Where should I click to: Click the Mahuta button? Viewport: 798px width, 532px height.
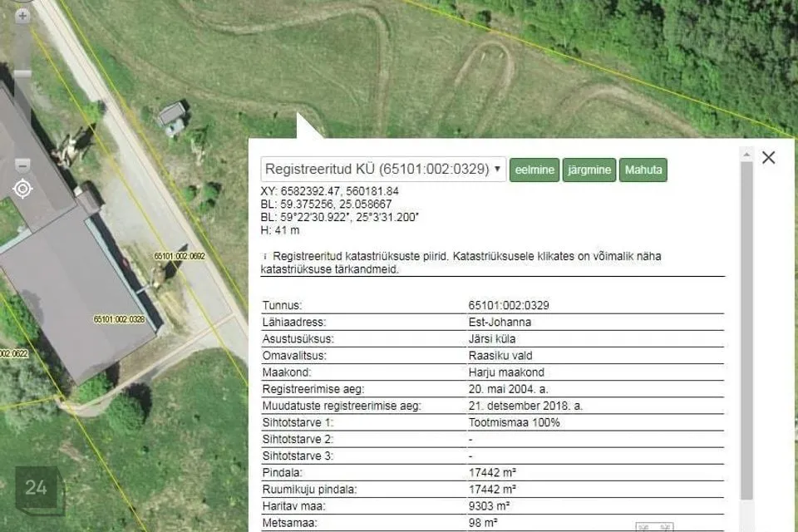[x=643, y=170]
